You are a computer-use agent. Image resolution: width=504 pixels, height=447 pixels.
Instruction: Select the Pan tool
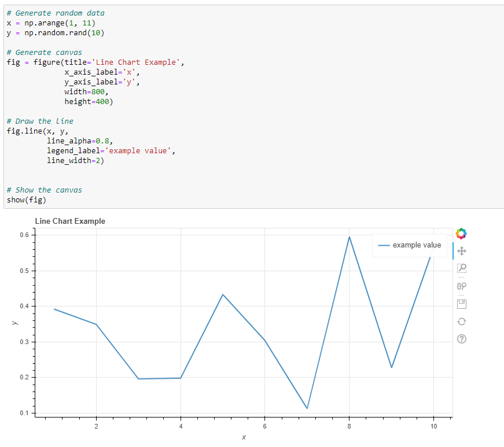point(461,251)
